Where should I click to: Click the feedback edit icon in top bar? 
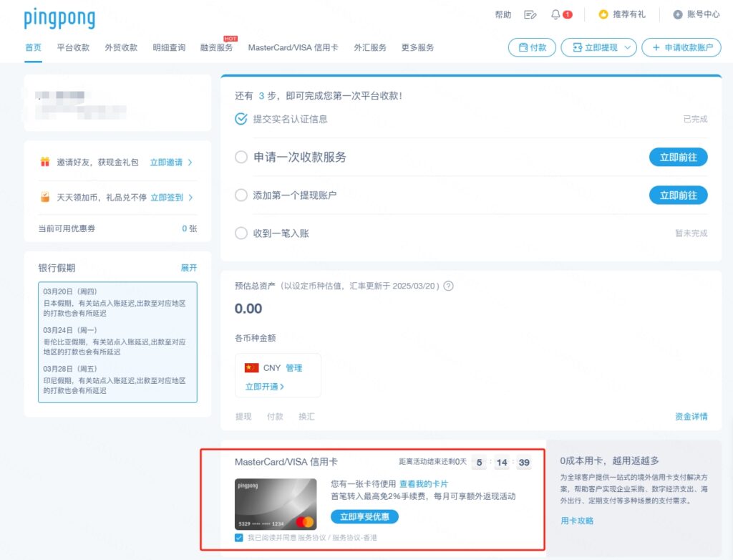530,14
